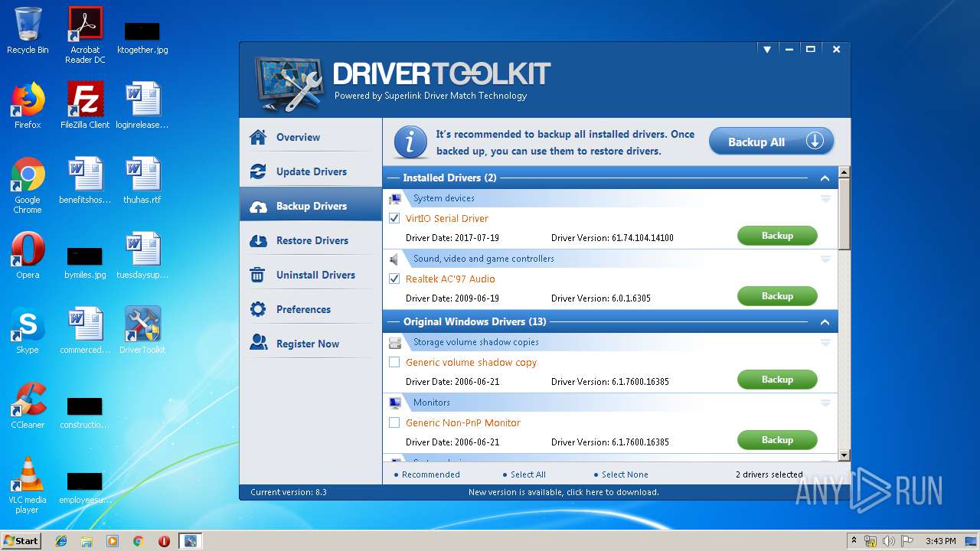
Task: Click the DriverToolkit taskbar button
Action: point(190,541)
